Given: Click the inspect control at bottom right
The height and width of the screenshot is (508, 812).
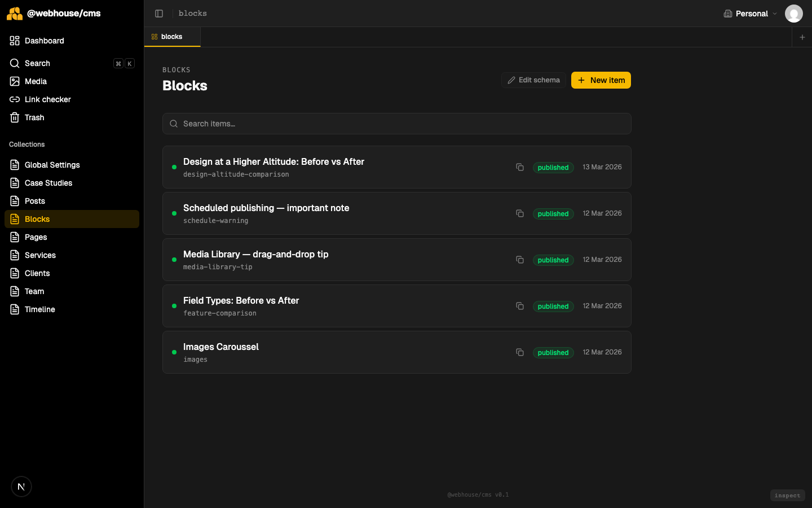Looking at the screenshot, I should coord(787,495).
